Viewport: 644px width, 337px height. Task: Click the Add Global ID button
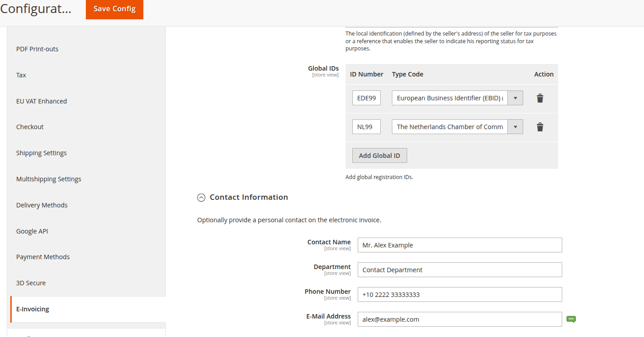[x=379, y=156]
